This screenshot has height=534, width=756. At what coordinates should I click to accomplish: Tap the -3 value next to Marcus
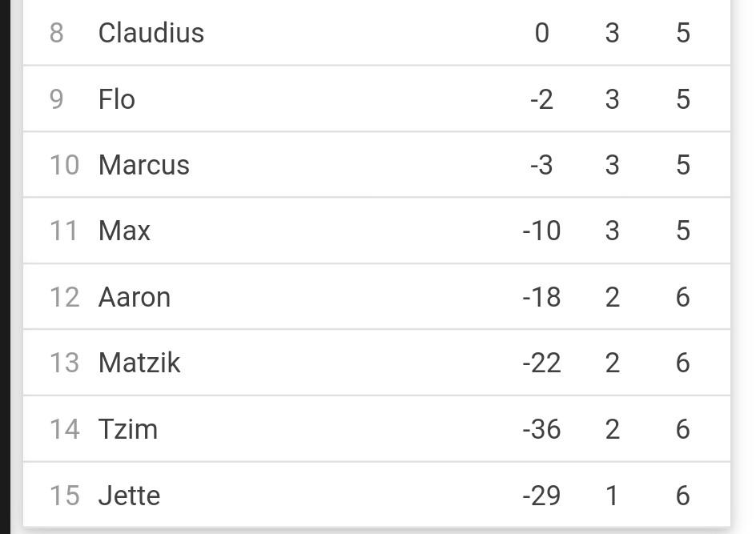(x=541, y=165)
